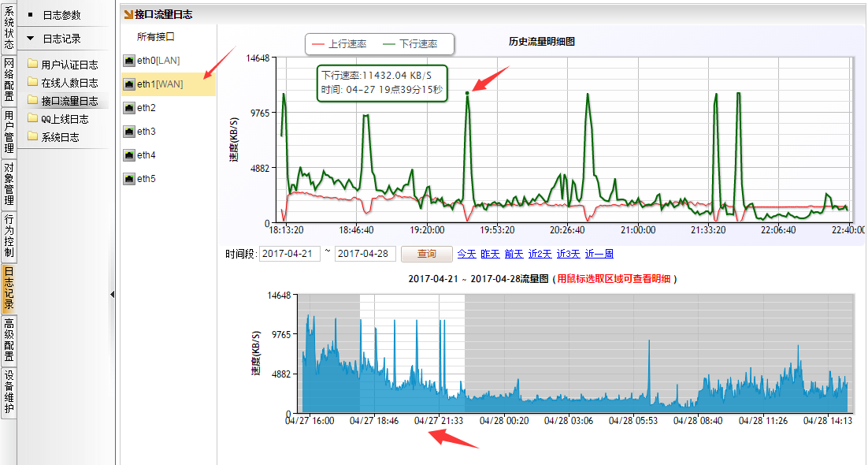
Task: Select 所有接口 in the interface list
Action: (x=155, y=36)
